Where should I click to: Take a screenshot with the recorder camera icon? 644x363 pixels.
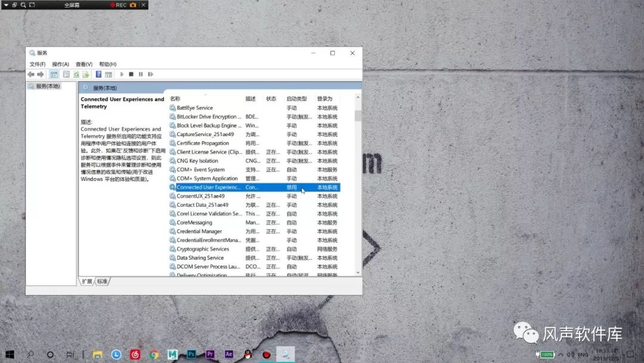(132, 5)
